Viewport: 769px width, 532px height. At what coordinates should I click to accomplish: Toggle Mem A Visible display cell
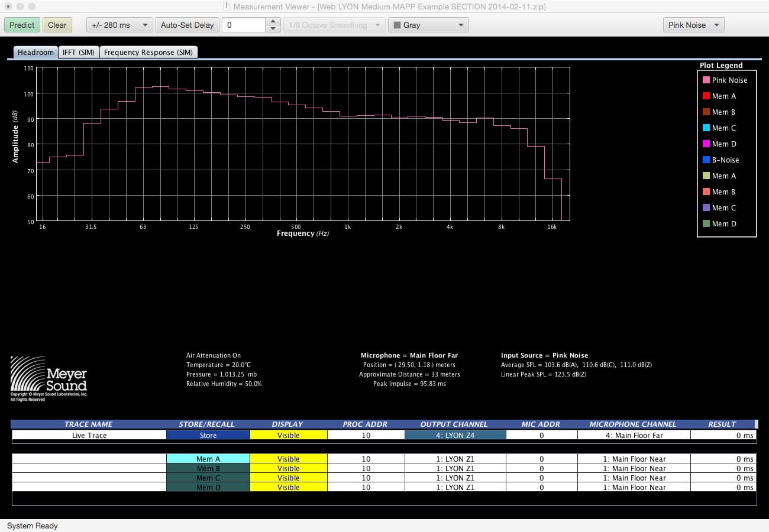(x=288, y=459)
